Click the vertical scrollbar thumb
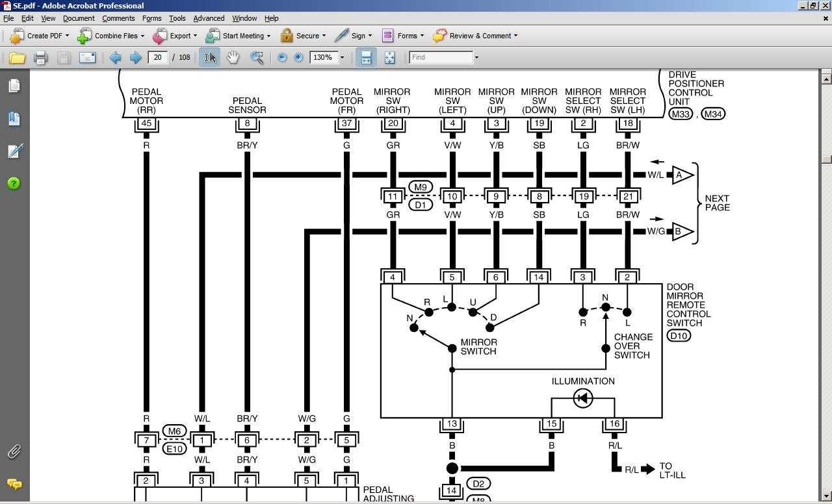 [x=826, y=160]
